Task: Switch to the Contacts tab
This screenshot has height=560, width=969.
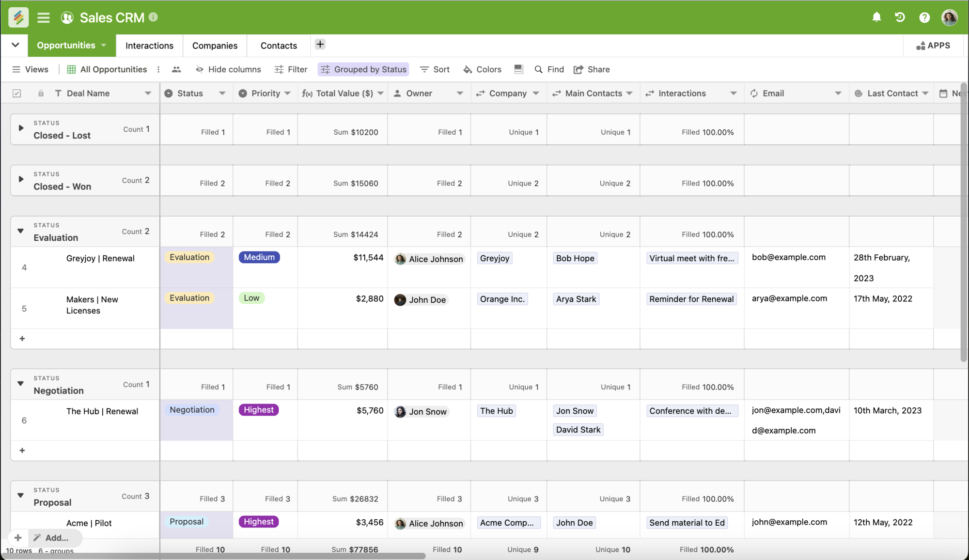Action: pyautogui.click(x=278, y=46)
